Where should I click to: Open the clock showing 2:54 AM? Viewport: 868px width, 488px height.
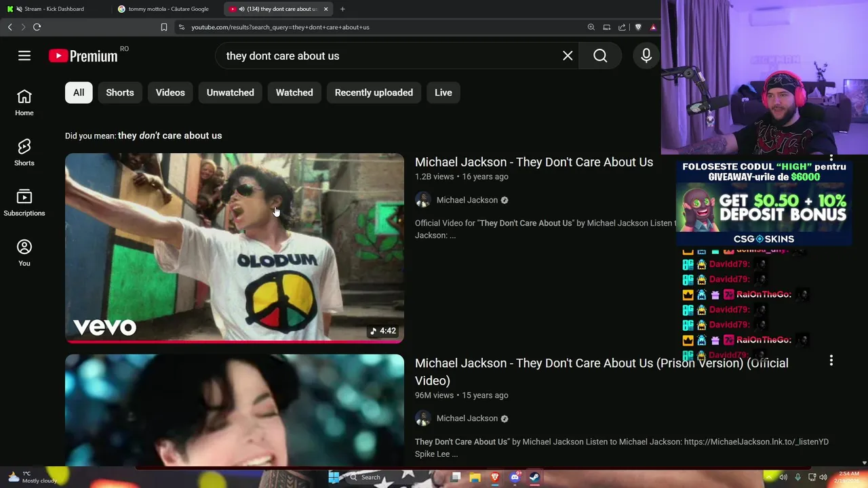pyautogui.click(x=848, y=477)
